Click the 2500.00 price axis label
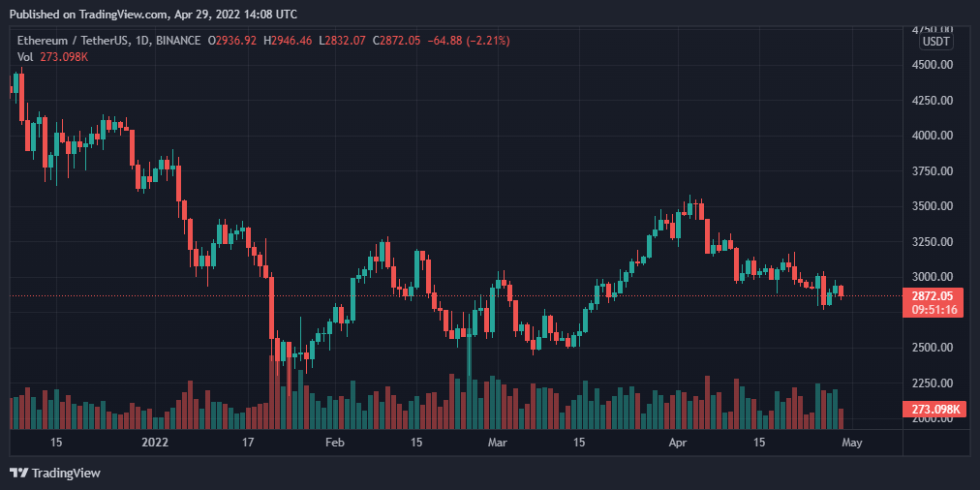The image size is (980, 490). tap(932, 348)
